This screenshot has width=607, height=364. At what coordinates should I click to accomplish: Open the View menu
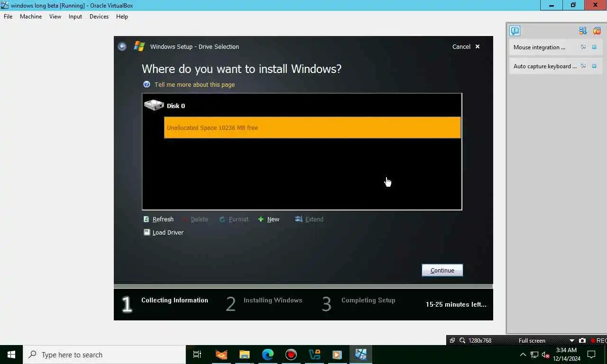(55, 16)
